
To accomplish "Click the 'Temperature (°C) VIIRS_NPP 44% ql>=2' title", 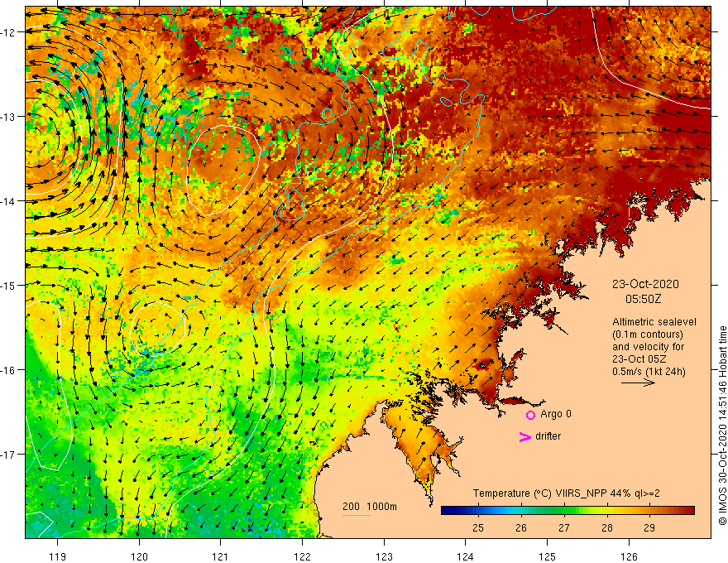I will pyautogui.click(x=567, y=493).
